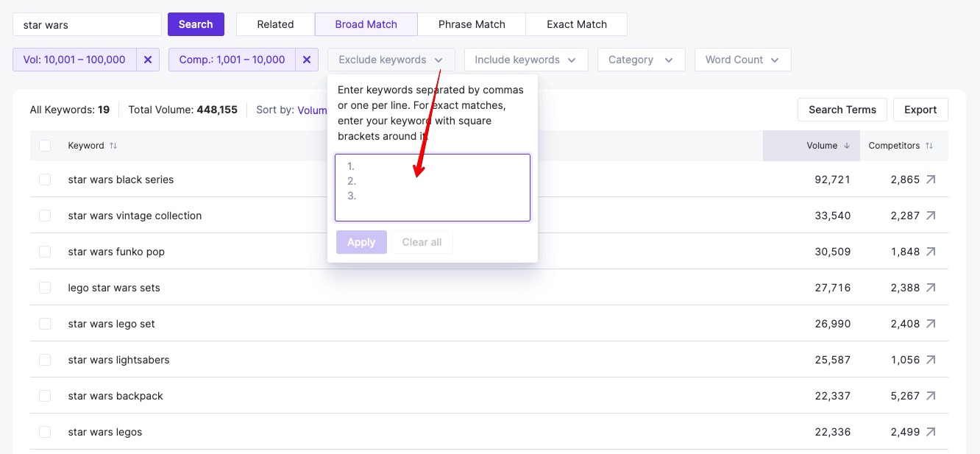Viewport: 980px width, 454px height.
Task: Open competitors link for lego star wars sets
Action: coord(931,288)
